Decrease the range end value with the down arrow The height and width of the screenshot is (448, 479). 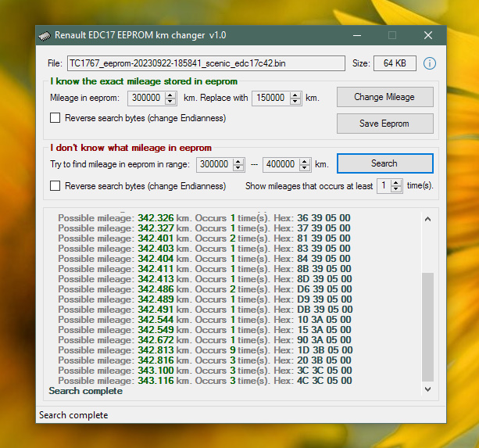[x=305, y=168]
